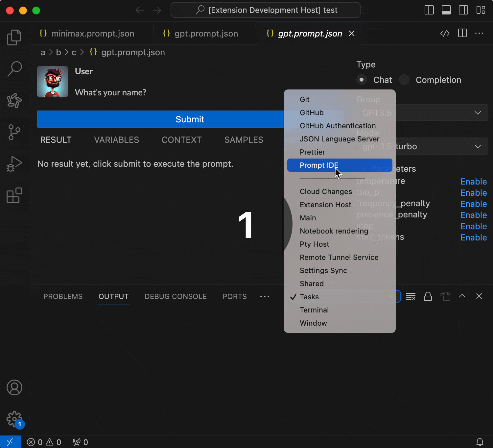Open the Explorer view in activity bar

click(x=14, y=37)
